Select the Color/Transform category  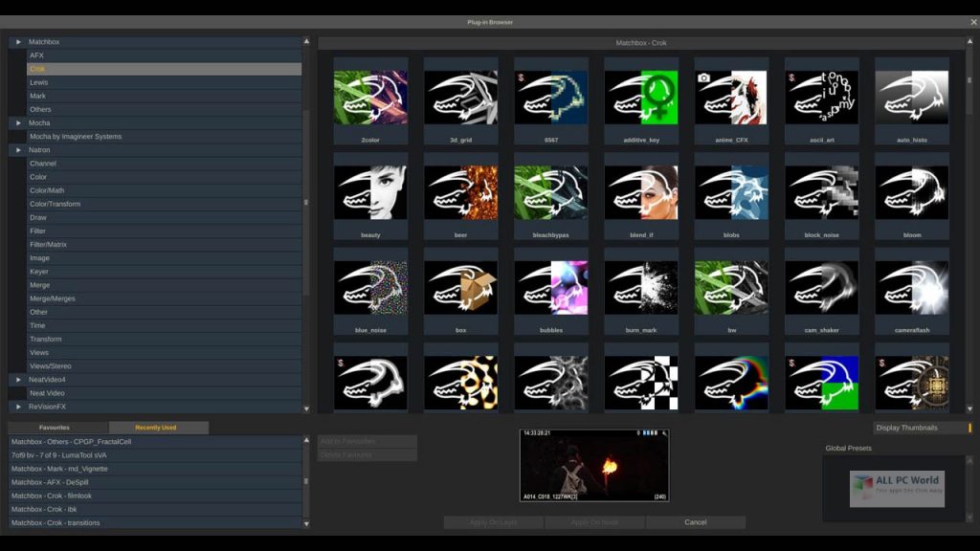click(x=164, y=205)
